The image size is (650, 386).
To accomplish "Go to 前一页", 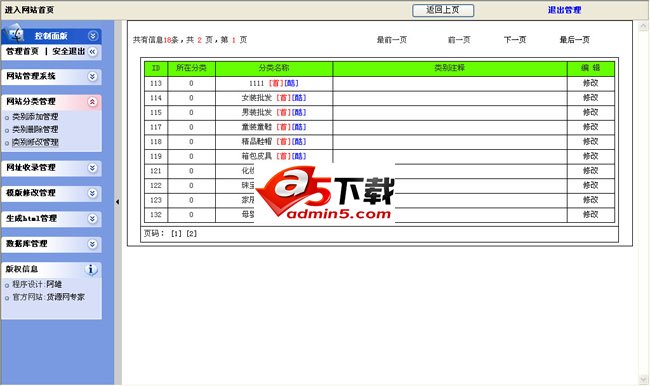I will click(459, 40).
